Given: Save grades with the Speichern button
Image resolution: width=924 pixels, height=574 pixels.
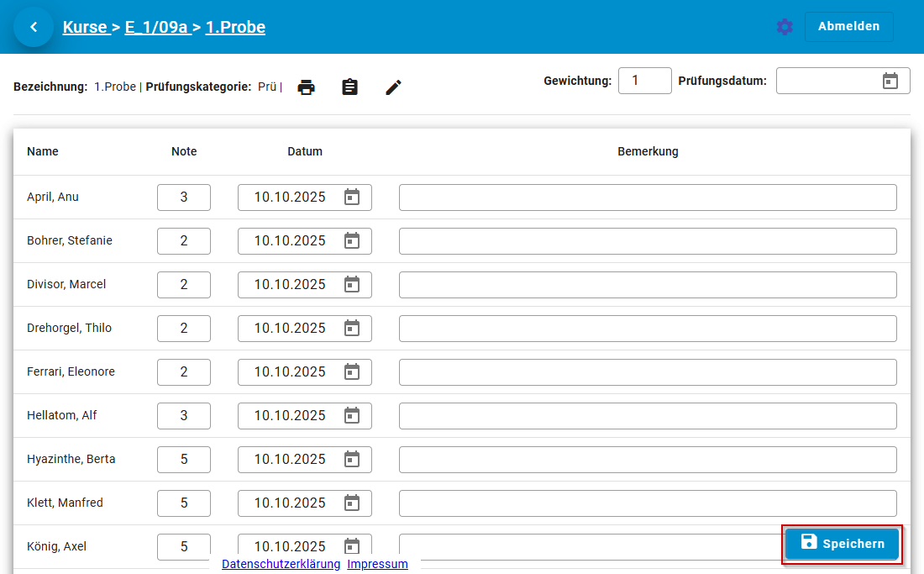Looking at the screenshot, I should 843,544.
